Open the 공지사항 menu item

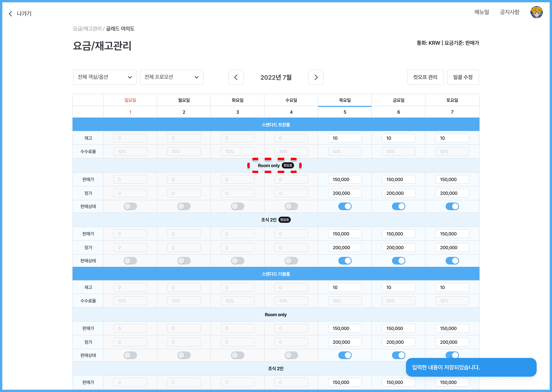(509, 12)
